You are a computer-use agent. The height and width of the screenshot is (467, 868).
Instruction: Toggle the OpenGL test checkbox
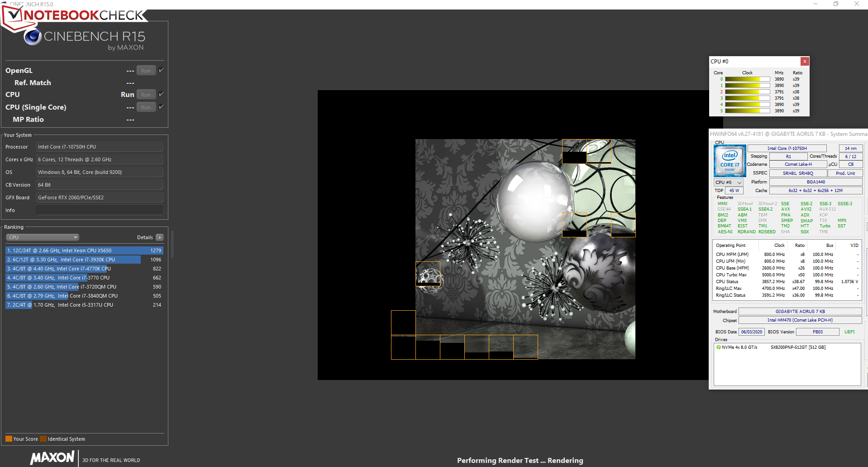point(161,70)
